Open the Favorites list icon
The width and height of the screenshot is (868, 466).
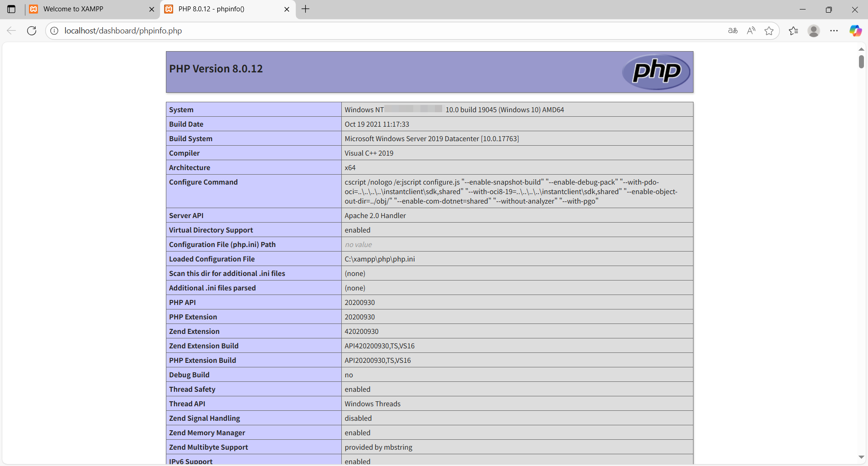[x=793, y=31]
